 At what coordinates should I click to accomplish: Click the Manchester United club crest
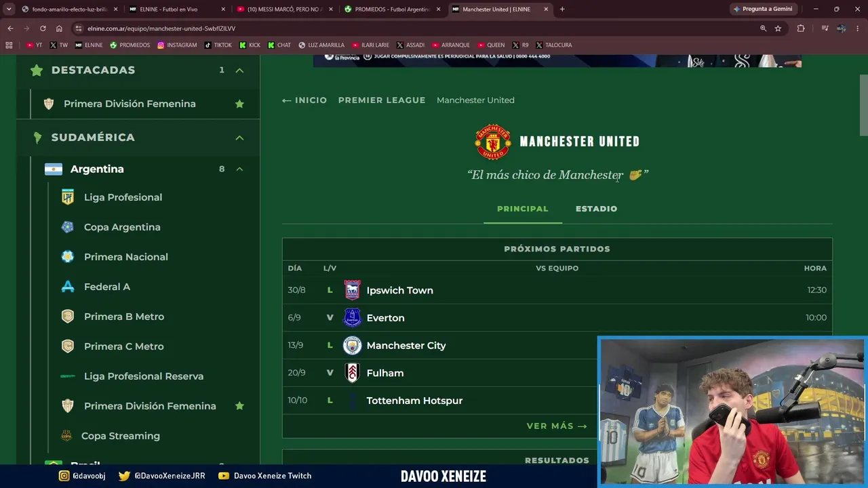493,142
